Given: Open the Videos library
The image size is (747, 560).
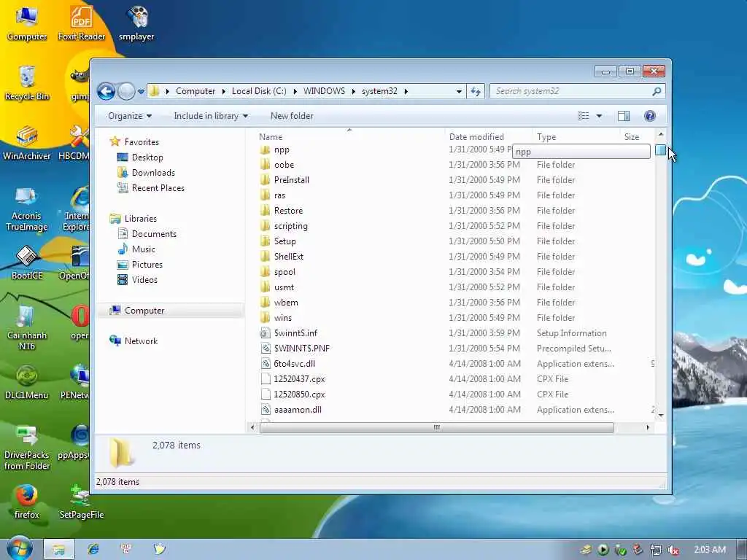Looking at the screenshot, I should tap(144, 279).
